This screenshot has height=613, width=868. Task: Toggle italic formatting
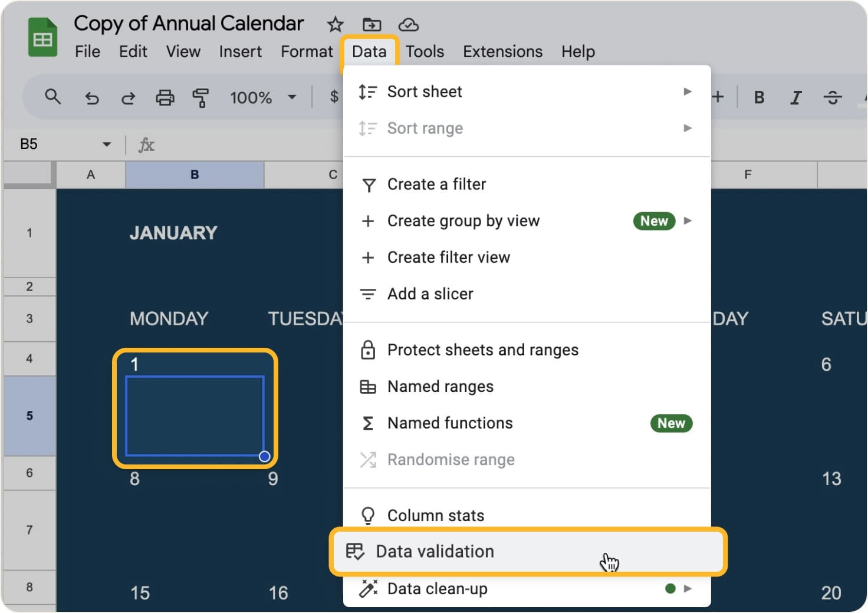795,98
